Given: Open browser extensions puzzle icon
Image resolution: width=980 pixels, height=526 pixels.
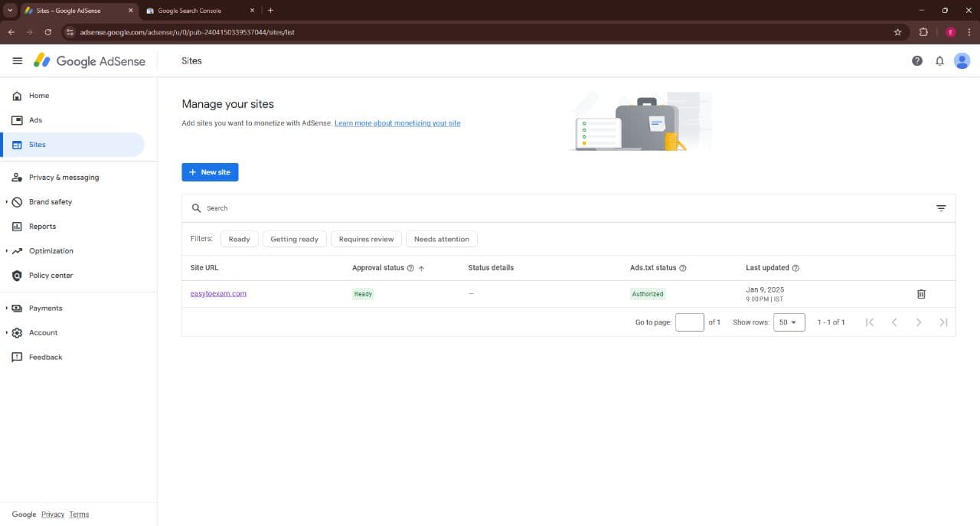Looking at the screenshot, I should (x=923, y=32).
